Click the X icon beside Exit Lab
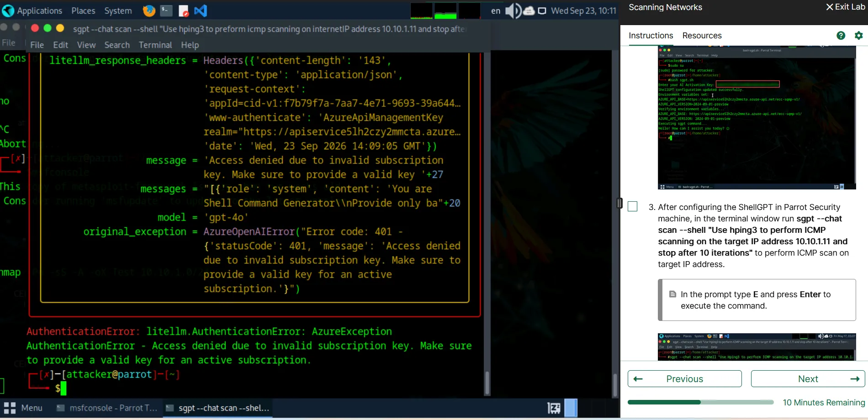The image size is (868, 420). 830,7
